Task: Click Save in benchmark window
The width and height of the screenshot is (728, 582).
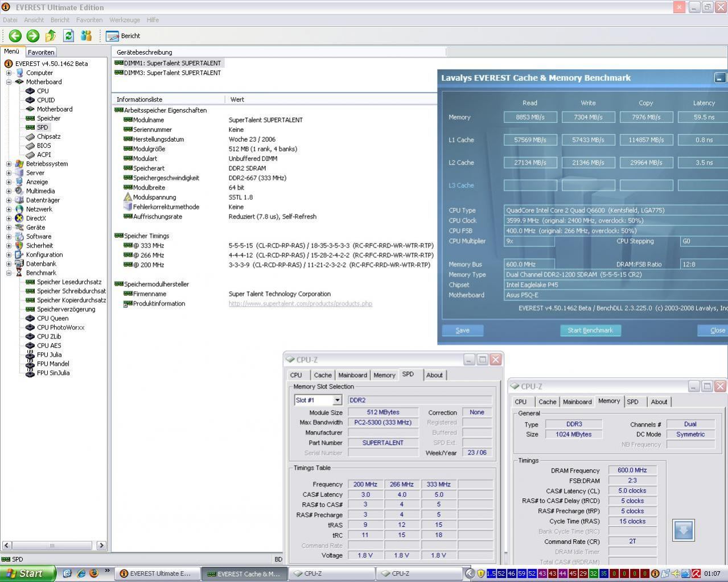Action: tap(463, 331)
